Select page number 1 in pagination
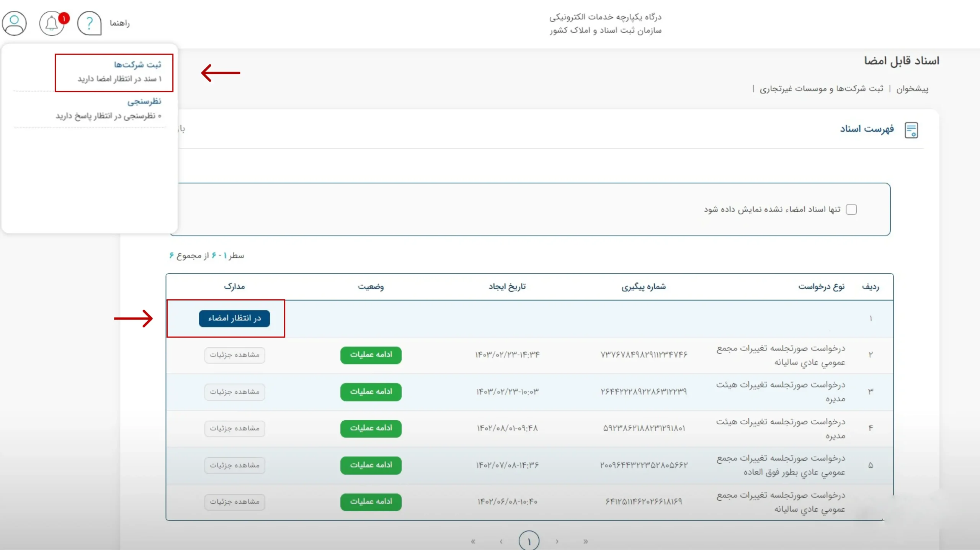The width and height of the screenshot is (980, 550). pyautogui.click(x=529, y=541)
